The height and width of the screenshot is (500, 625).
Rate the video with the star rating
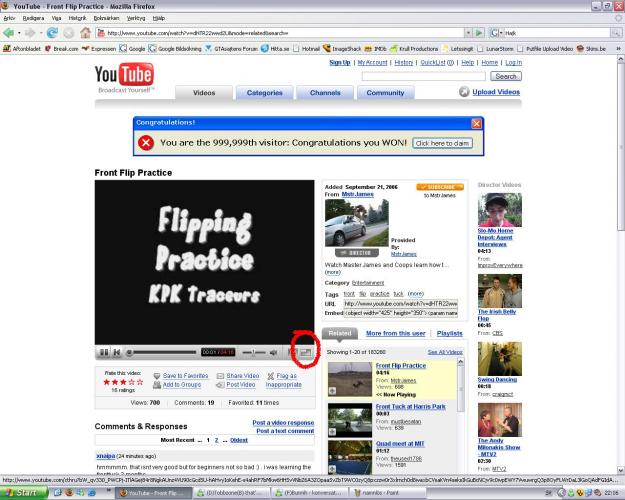(124, 382)
